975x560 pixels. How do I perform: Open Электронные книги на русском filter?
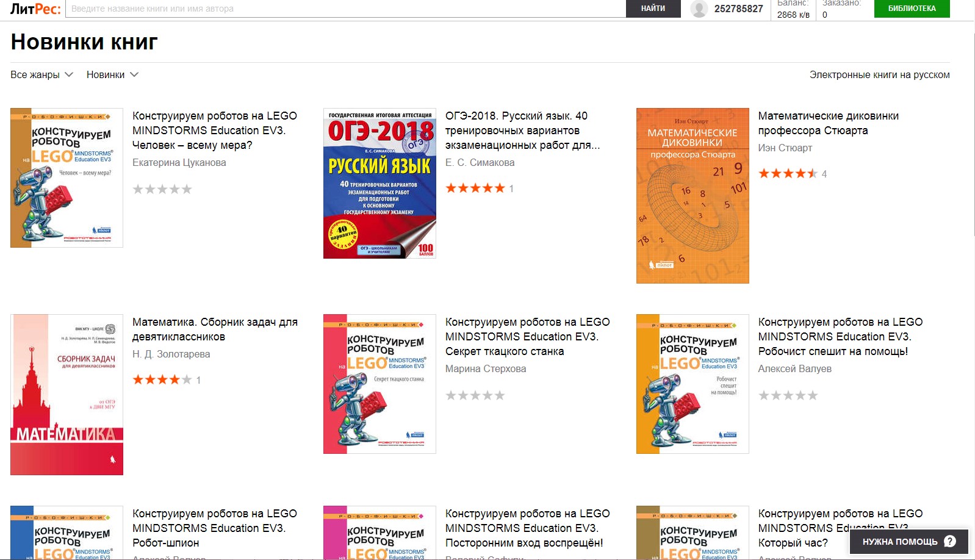coord(879,74)
